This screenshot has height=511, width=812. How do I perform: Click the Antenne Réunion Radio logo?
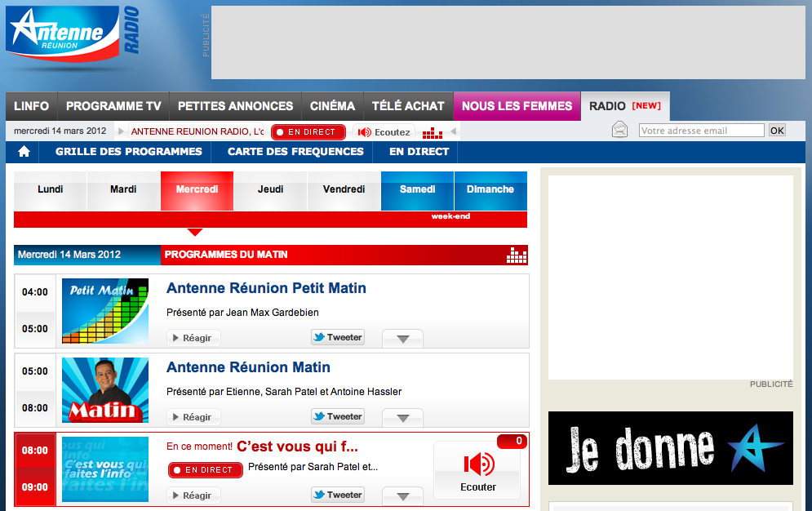click(73, 33)
